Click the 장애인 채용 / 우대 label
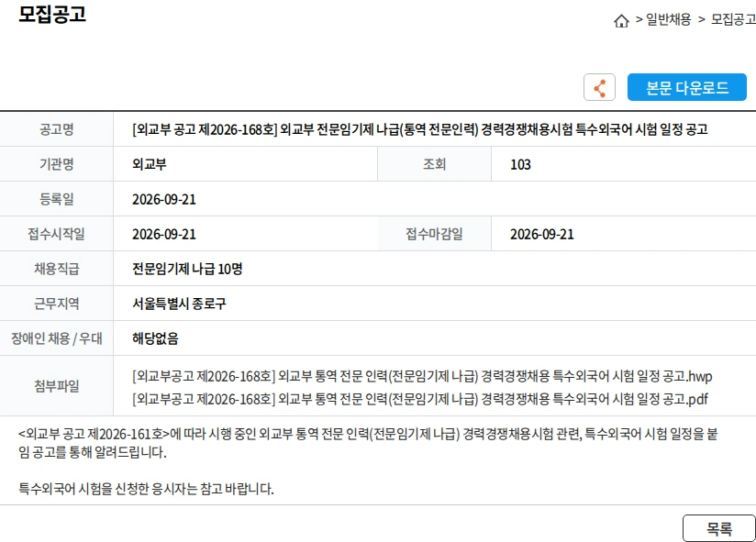Screen dimensions: 756x542 click(x=56, y=338)
